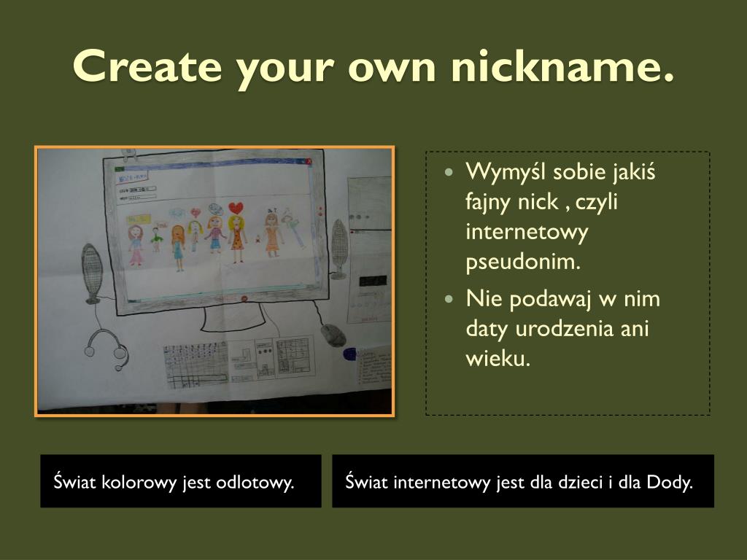This screenshot has height=560, width=747.
Task: Click the box "Świat internetowy jest dla dzieci i dla Dody."
Action: [x=523, y=481]
